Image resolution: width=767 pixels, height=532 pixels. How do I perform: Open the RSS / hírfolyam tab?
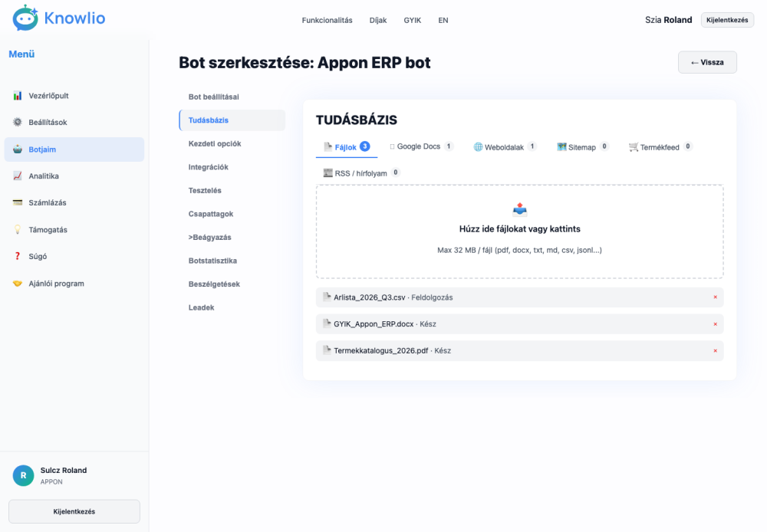coord(361,172)
